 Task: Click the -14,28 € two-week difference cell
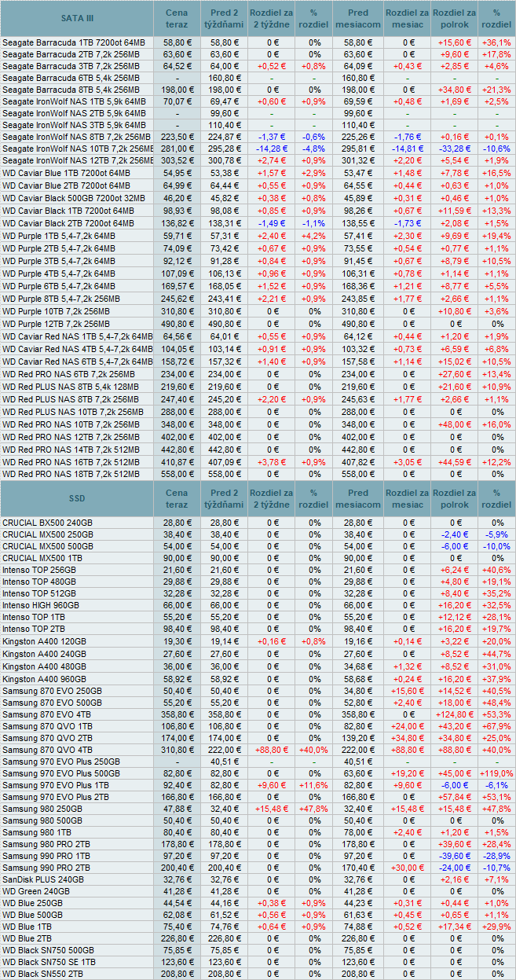(x=273, y=149)
